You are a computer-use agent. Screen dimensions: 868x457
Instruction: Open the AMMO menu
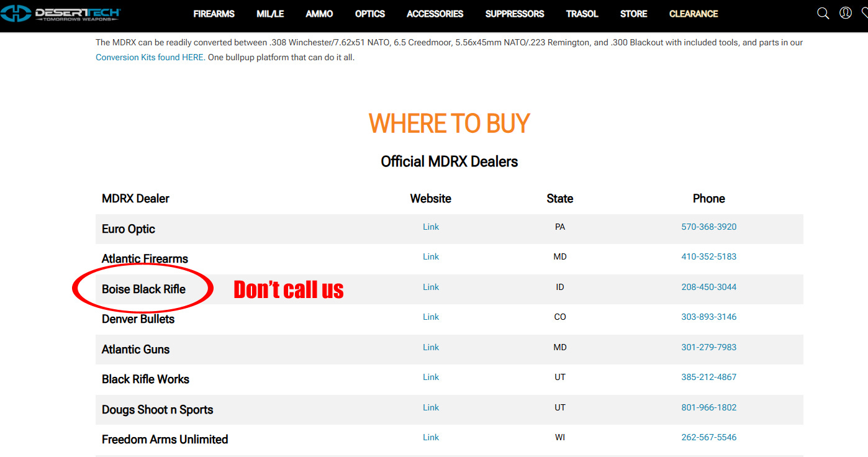(x=319, y=14)
